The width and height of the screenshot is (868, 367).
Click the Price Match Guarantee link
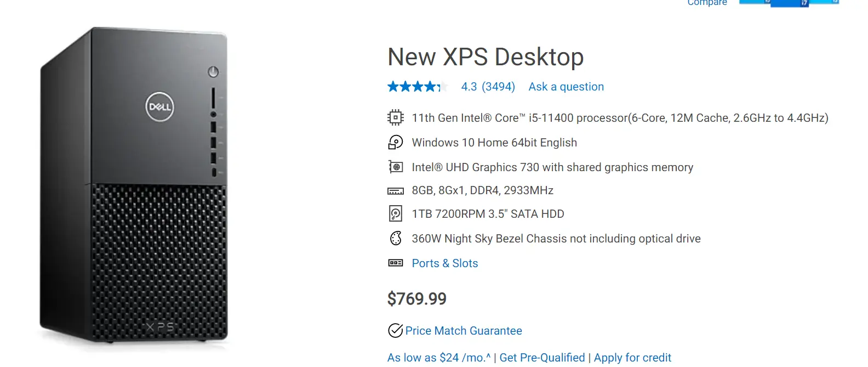point(464,331)
